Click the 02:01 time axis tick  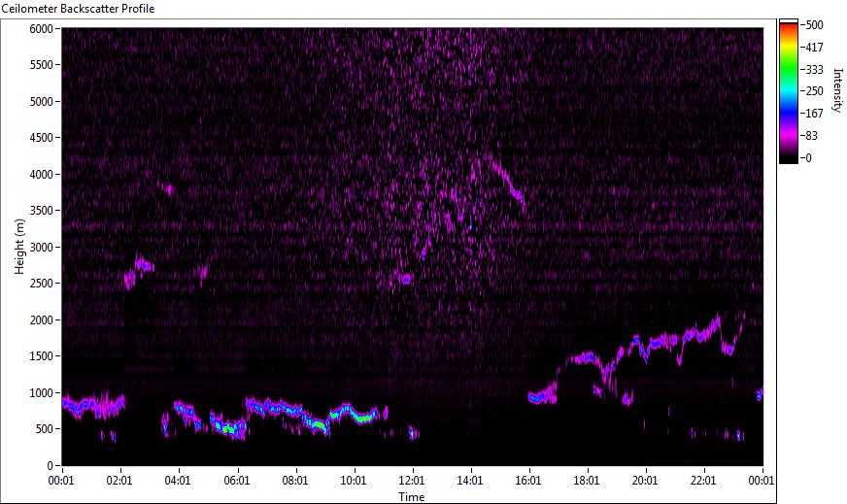point(119,481)
